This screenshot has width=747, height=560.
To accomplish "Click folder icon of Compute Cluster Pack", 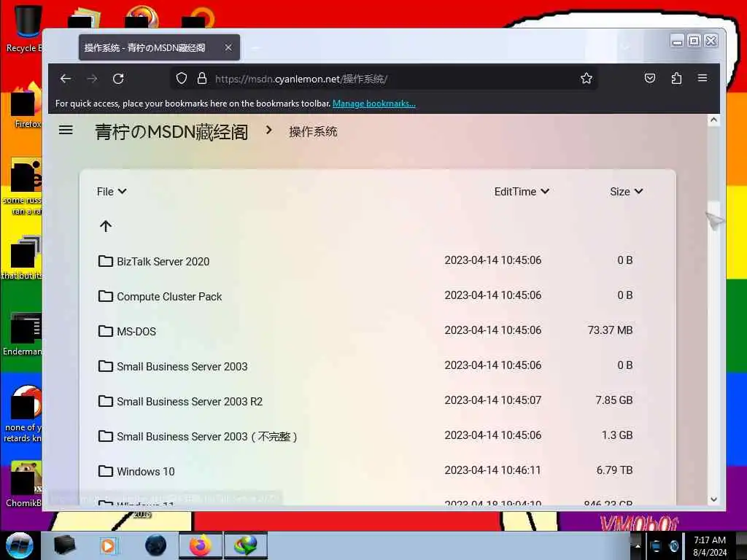I will tap(105, 296).
